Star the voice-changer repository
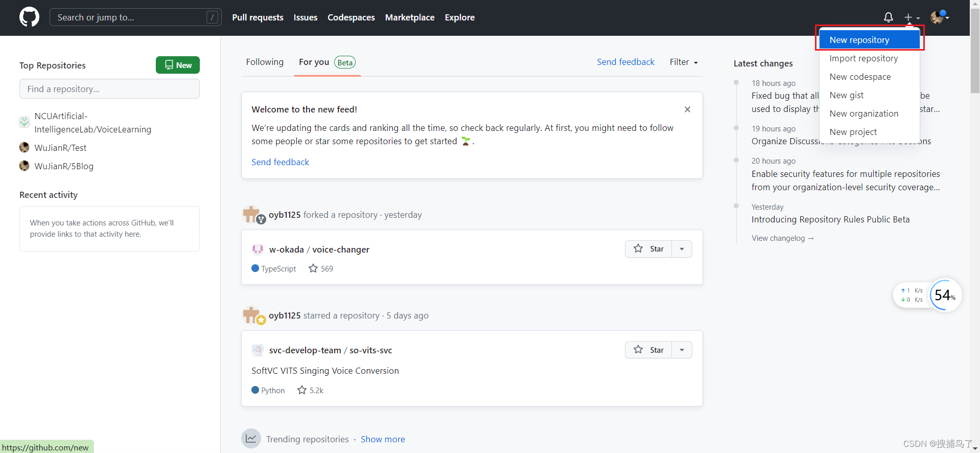 pyautogui.click(x=648, y=249)
